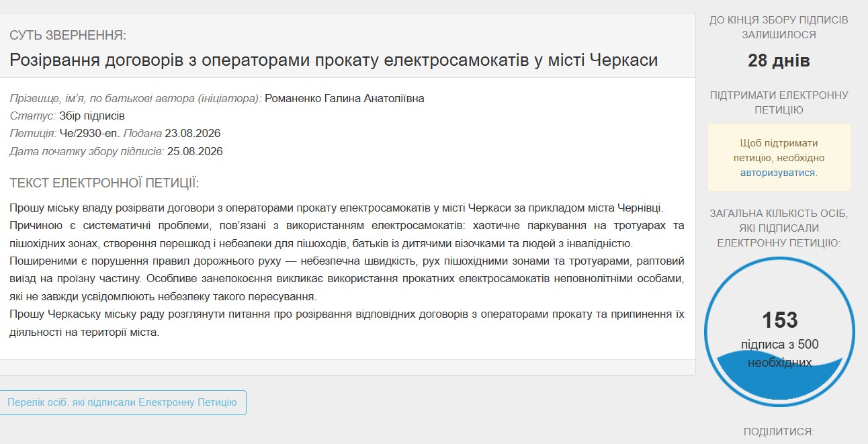Viewport: 868px width, 444px height.
Task: Click the 'СУТЬ ЗВЕРНЕННЯ:' heading
Action: pyautogui.click(x=68, y=35)
